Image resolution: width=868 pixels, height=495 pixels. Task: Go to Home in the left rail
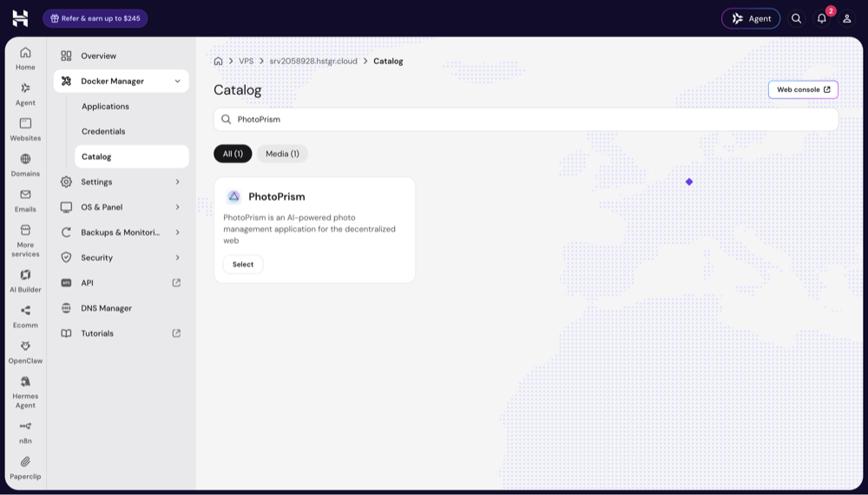[25, 59]
